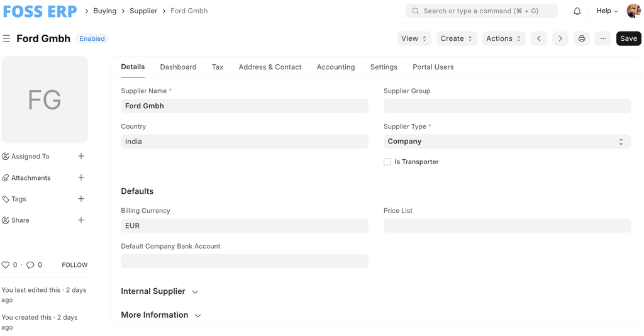Go to the Supplier breadcrumb
644x336 pixels.
pyautogui.click(x=143, y=11)
